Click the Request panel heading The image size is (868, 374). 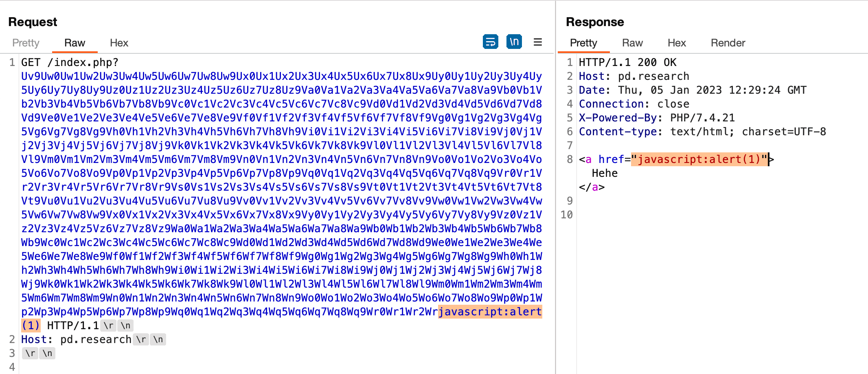point(33,22)
